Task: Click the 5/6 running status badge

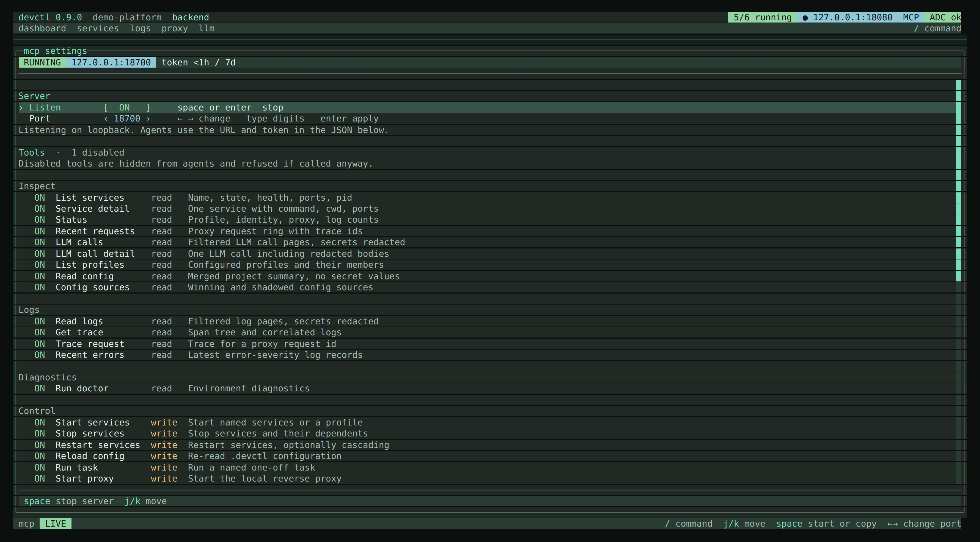Action: [x=762, y=18]
